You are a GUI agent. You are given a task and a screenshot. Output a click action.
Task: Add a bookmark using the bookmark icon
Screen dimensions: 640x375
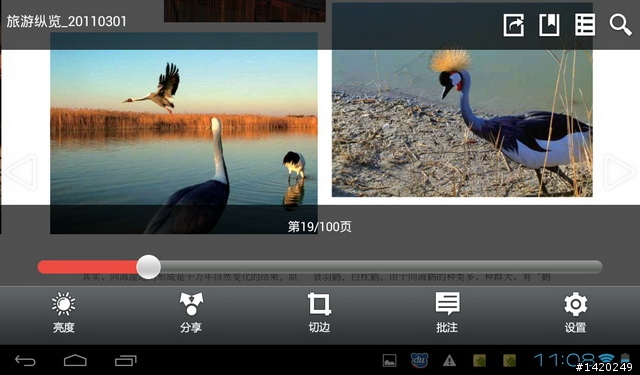pos(549,25)
